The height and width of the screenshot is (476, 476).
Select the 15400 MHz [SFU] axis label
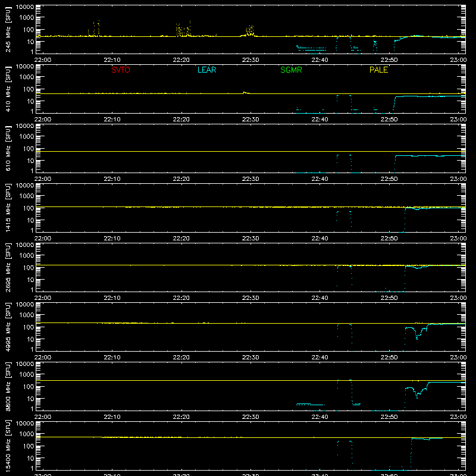(x=8, y=446)
